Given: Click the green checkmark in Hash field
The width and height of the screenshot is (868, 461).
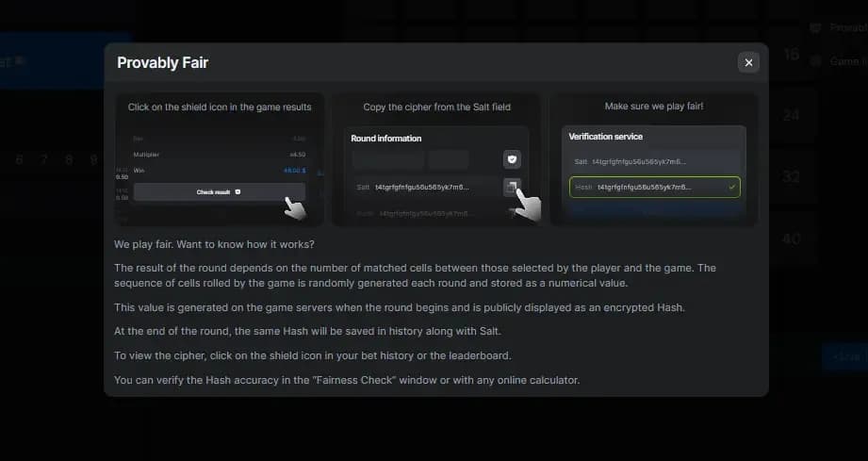Looking at the screenshot, I should click(x=732, y=187).
